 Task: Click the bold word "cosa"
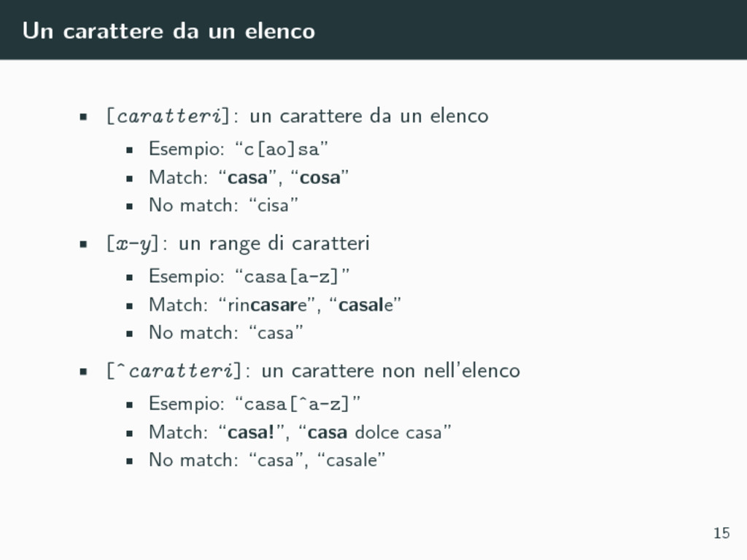click(x=320, y=178)
